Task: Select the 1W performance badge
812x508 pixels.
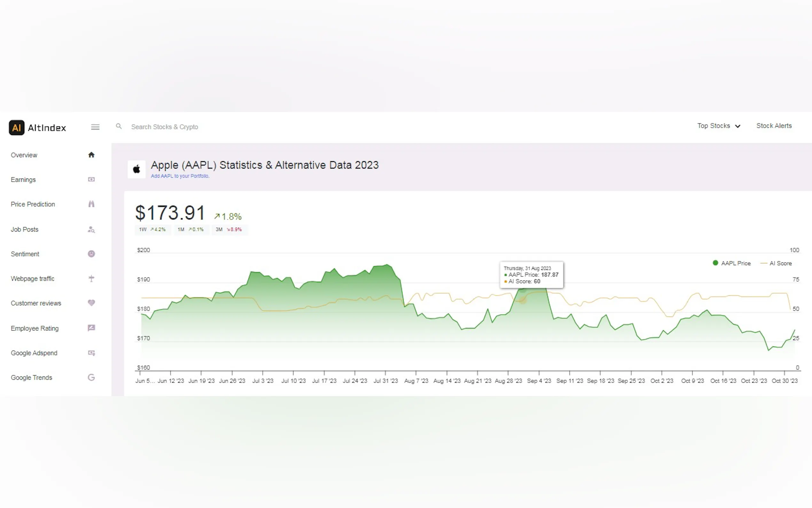Action: point(152,229)
